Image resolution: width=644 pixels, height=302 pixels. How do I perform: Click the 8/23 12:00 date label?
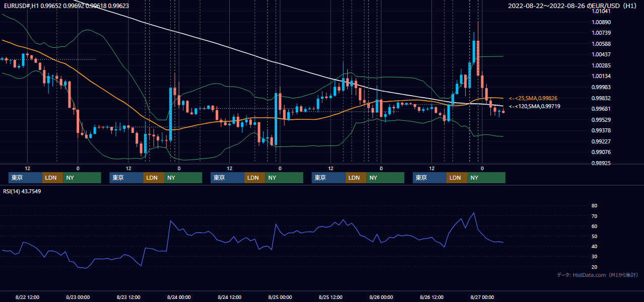pyautogui.click(x=128, y=297)
